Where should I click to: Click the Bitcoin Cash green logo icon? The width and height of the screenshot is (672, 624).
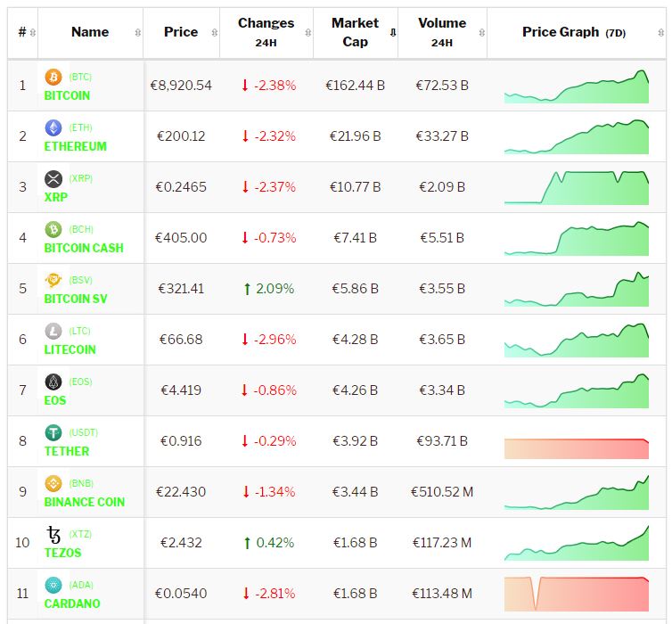point(53,229)
